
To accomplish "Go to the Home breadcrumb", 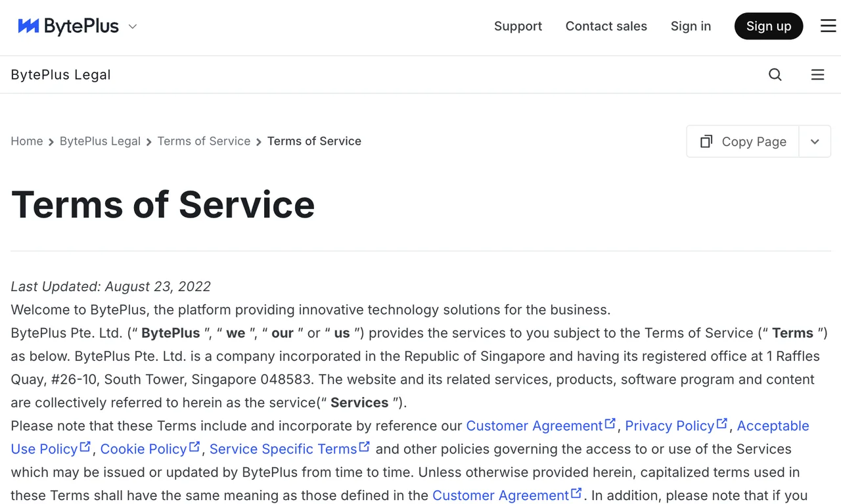I will (27, 141).
